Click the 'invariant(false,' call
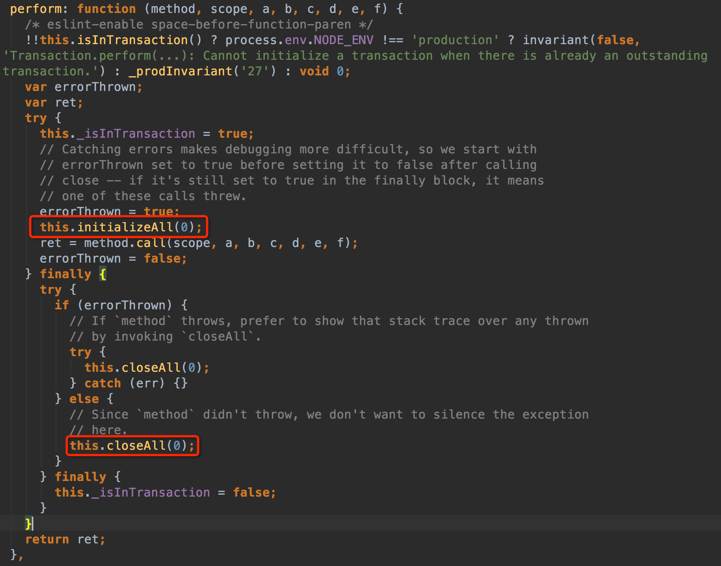This screenshot has height=566, width=721. click(581, 40)
